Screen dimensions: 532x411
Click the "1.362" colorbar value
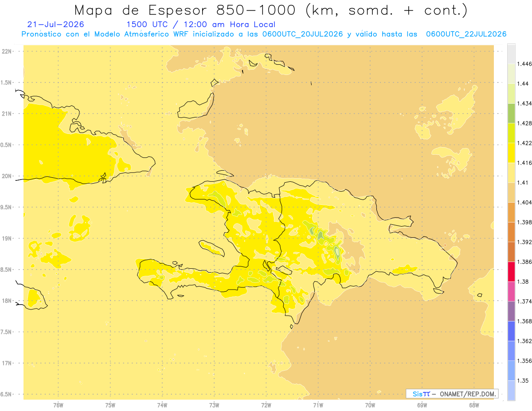[x=524, y=341]
